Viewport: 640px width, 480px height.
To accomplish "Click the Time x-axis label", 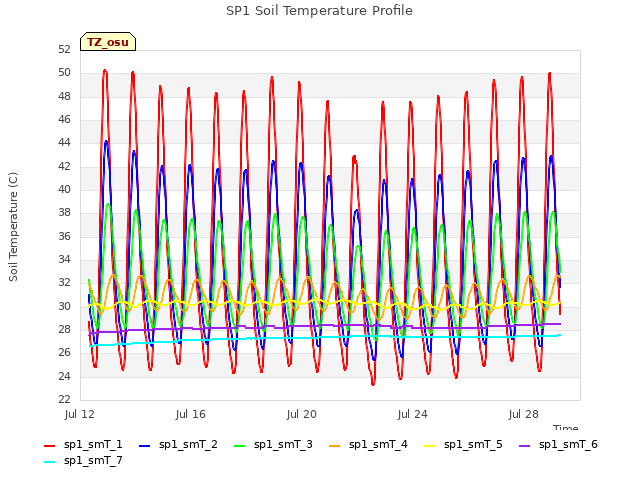I will pyautogui.click(x=565, y=427).
